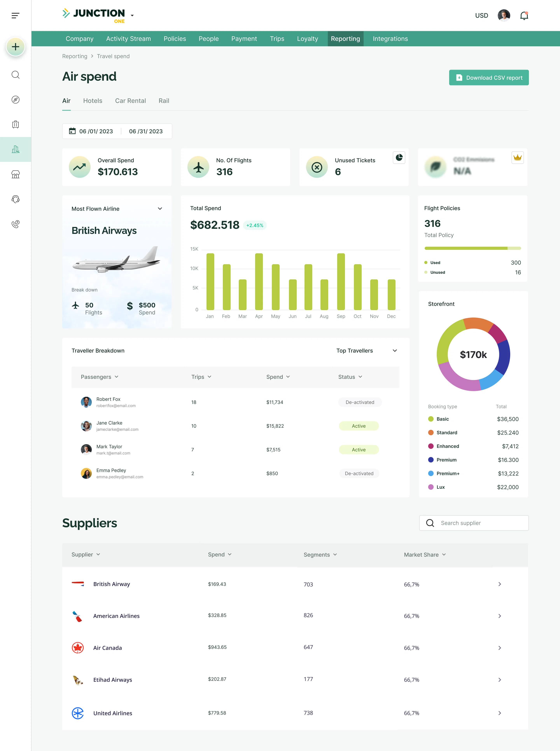
Task: Expand the Most Flown Airline dropdown
Action: point(160,209)
